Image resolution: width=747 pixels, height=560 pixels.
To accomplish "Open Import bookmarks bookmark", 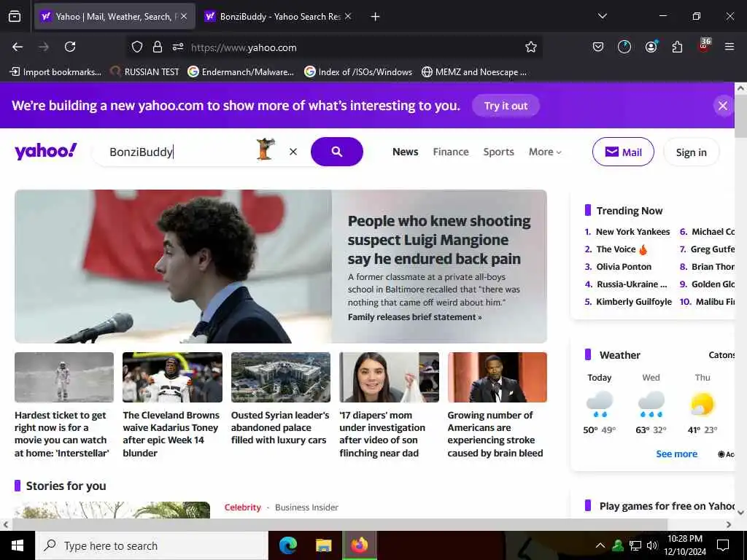I will coord(55,72).
